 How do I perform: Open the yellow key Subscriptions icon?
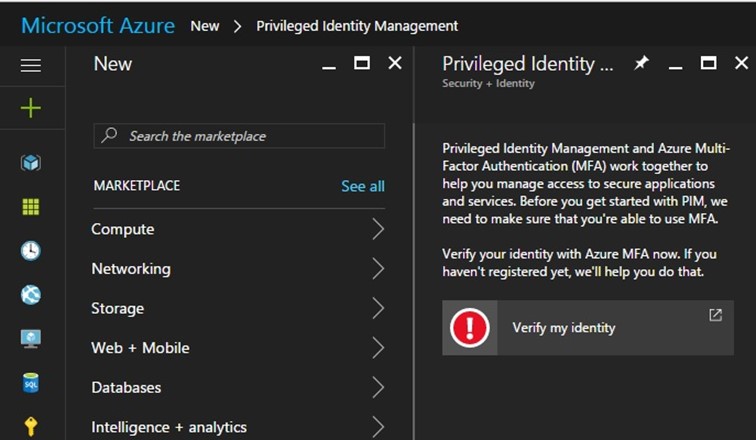tap(30, 427)
